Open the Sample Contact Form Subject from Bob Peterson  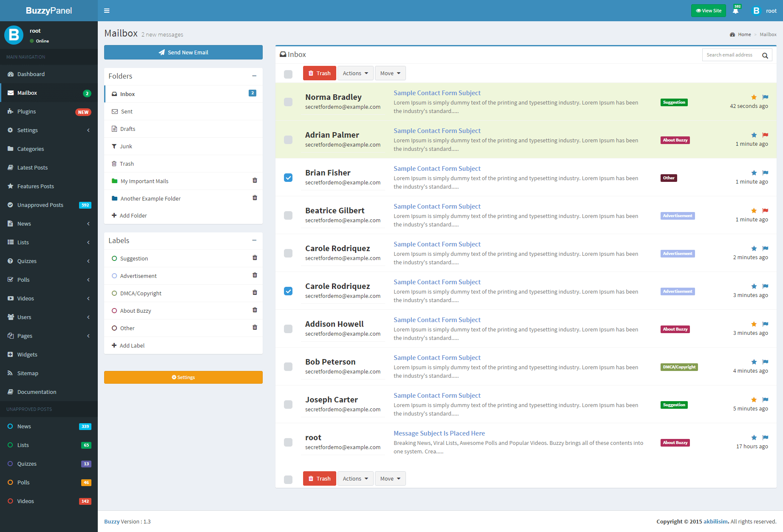tap(437, 357)
